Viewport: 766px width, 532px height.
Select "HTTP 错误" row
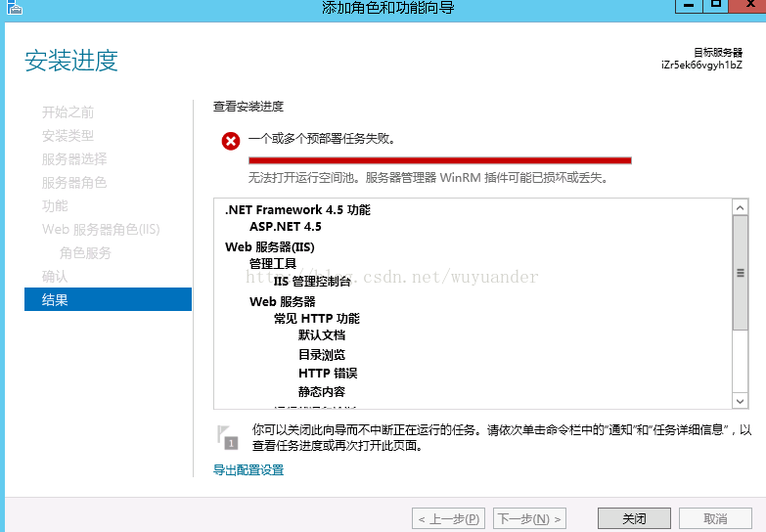[328, 374]
